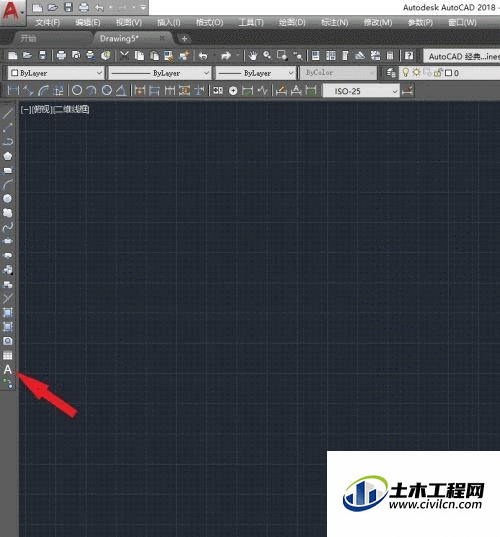This screenshot has width=500, height=537.
Task: Add a new drawing tab with plus
Action: [x=184, y=39]
